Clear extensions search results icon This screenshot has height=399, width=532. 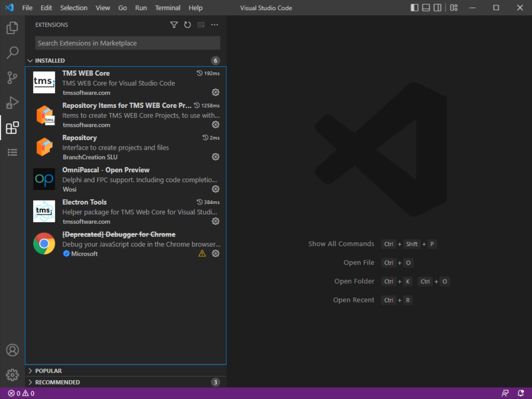(x=201, y=25)
